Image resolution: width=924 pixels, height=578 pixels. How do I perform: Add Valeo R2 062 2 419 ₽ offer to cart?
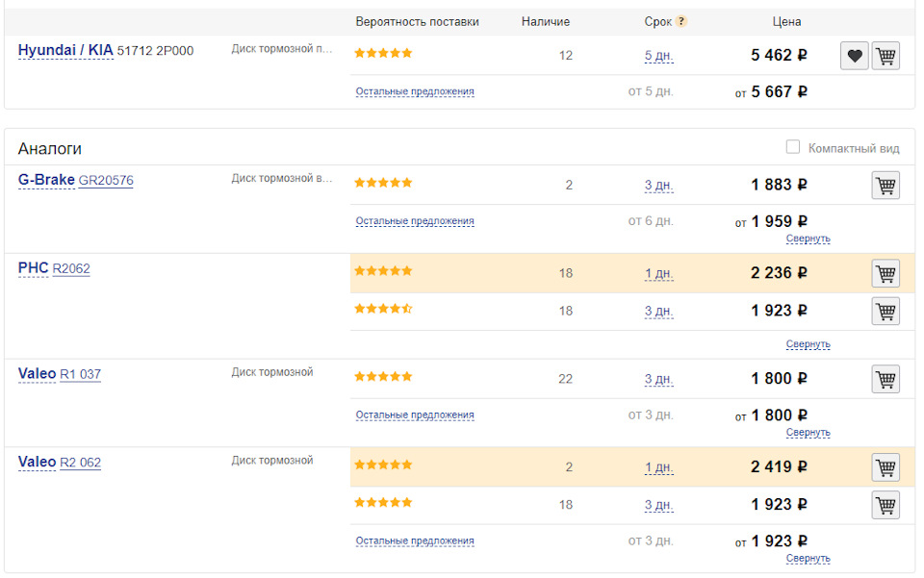point(885,467)
